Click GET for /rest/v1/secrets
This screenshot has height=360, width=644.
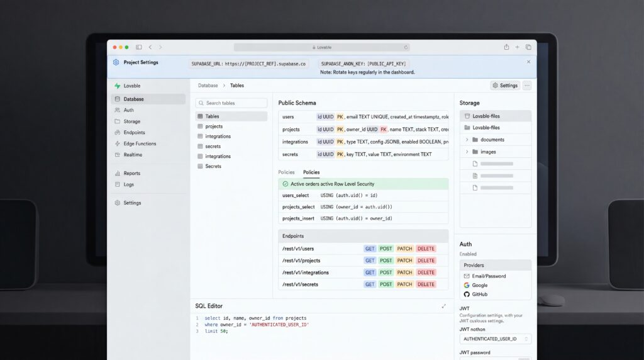(370, 284)
